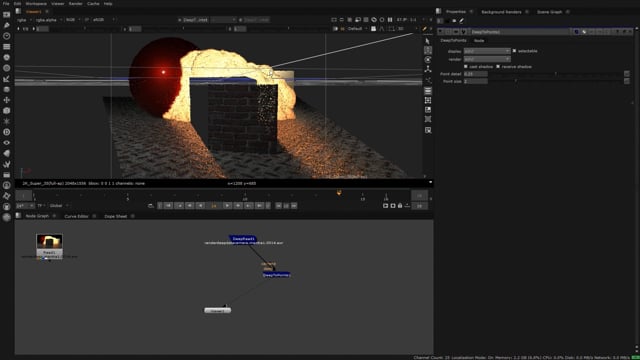Open the RGB display channel dropdown
The height and width of the screenshot is (360, 640).
(x=73, y=20)
